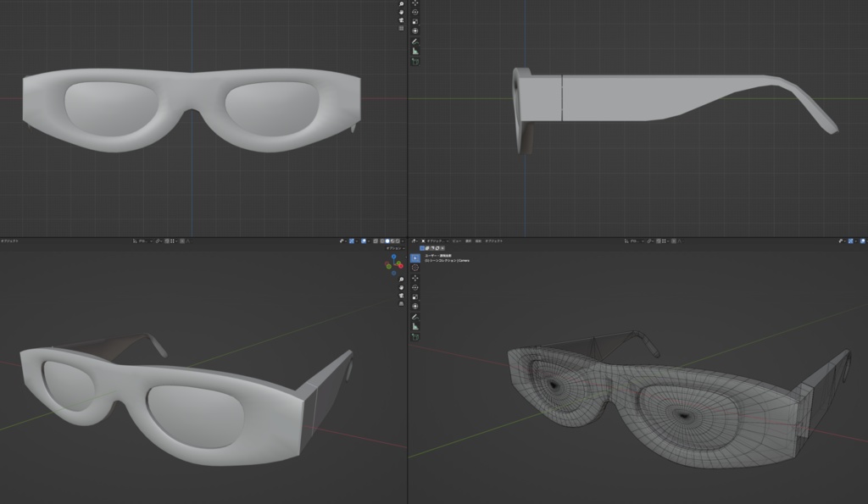Select the Cursor tool in the toolbar

point(415,268)
